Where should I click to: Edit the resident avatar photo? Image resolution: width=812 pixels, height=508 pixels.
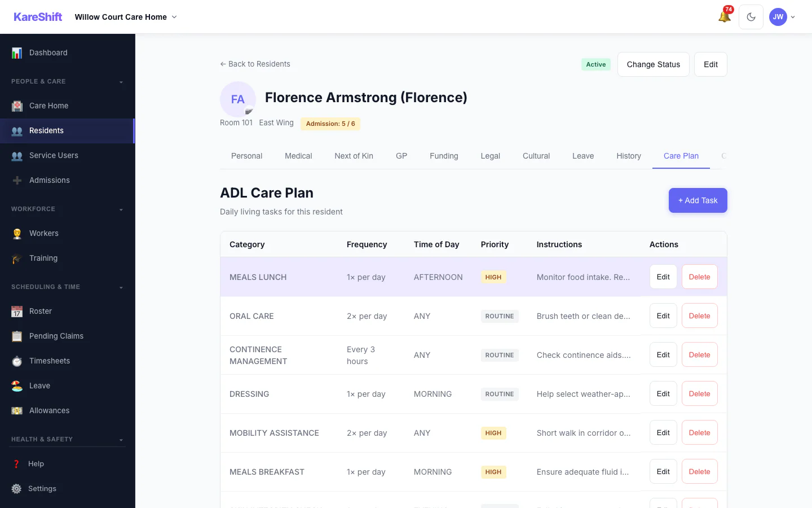(x=249, y=111)
